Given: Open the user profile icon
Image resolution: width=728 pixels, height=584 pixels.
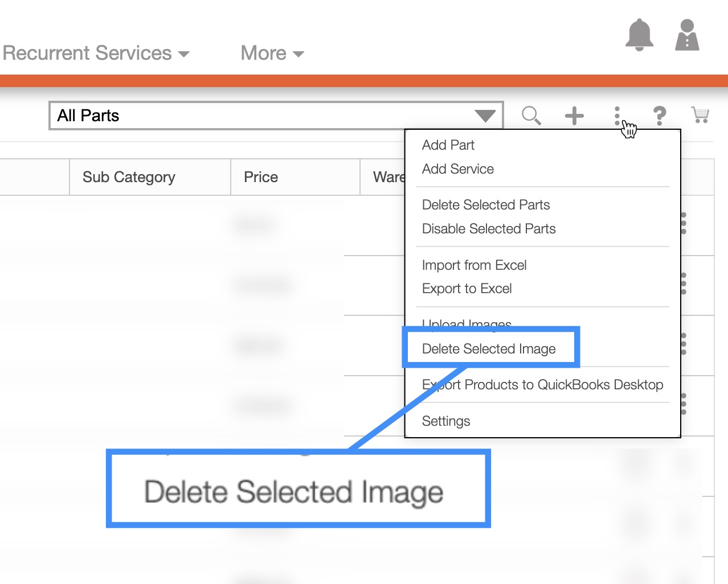Looking at the screenshot, I should [687, 35].
